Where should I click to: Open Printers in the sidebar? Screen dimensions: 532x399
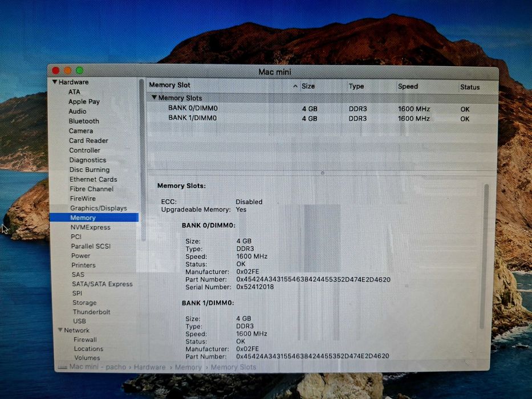83,265
